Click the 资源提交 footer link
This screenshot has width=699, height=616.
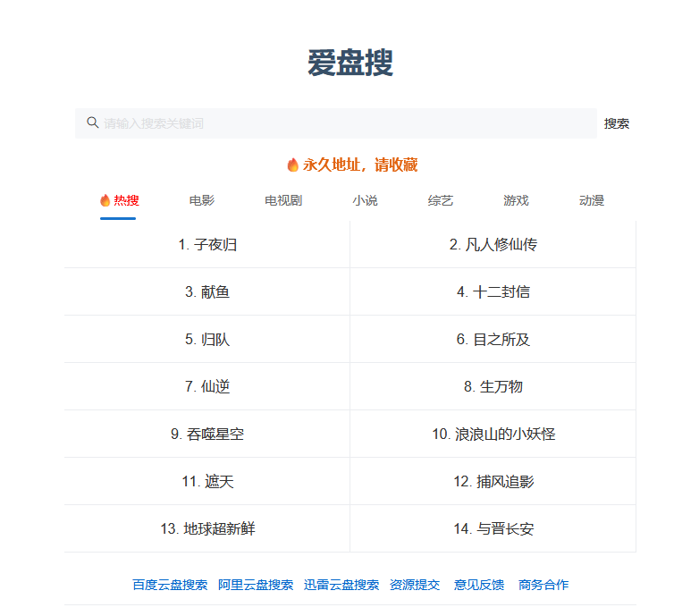pos(415,585)
